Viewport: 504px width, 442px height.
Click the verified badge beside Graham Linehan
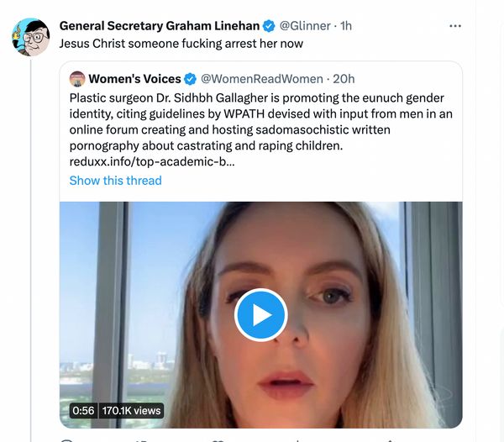tap(269, 26)
